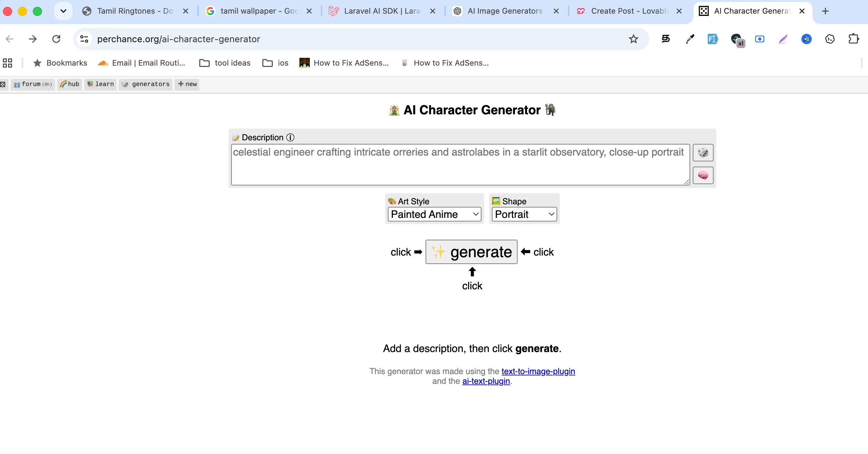Go forward in browser history
This screenshot has height=454, width=868.
coord(33,39)
